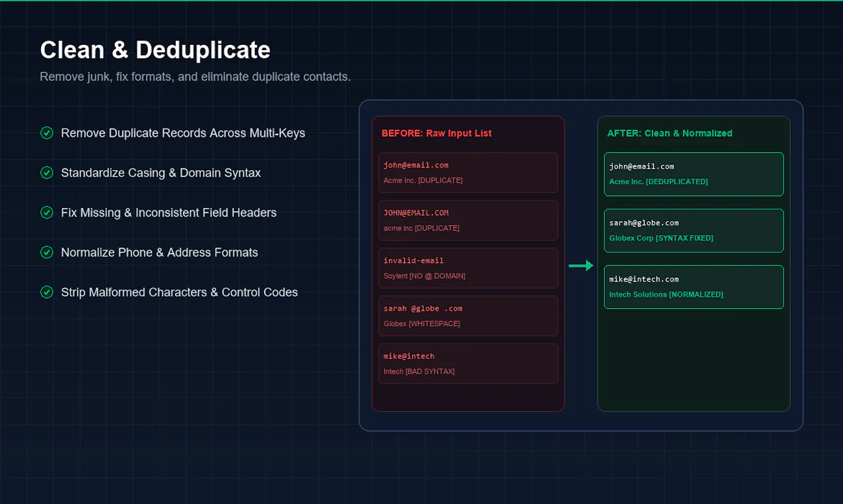Click 'Standardize Casing & Domain Syntax' text

tap(161, 173)
